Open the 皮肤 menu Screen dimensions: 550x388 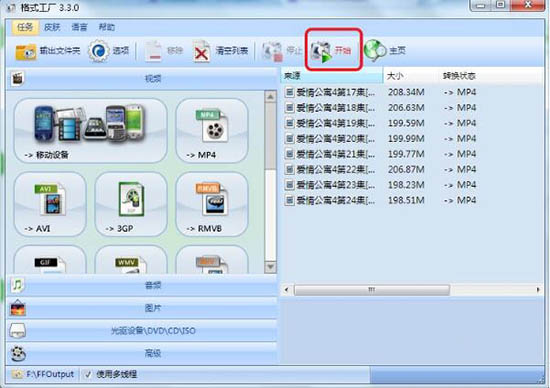[52, 27]
